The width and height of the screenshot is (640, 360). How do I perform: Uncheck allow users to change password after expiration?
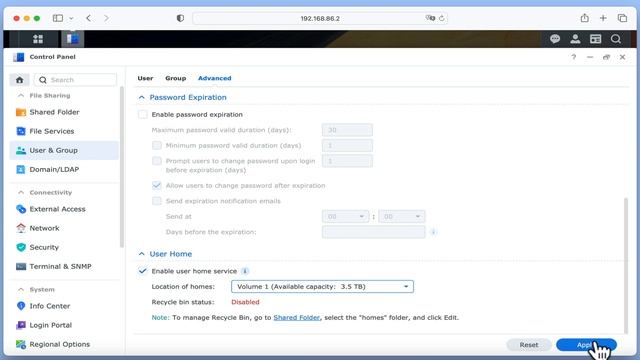(157, 186)
